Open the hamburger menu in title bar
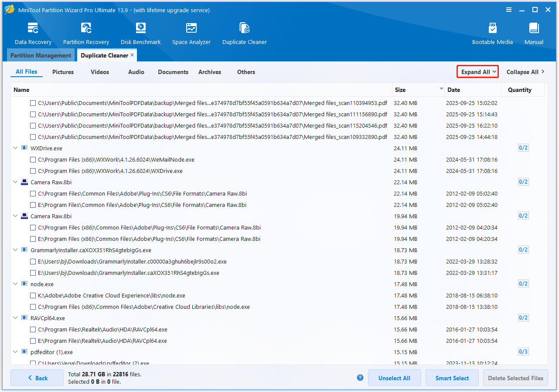 509,10
